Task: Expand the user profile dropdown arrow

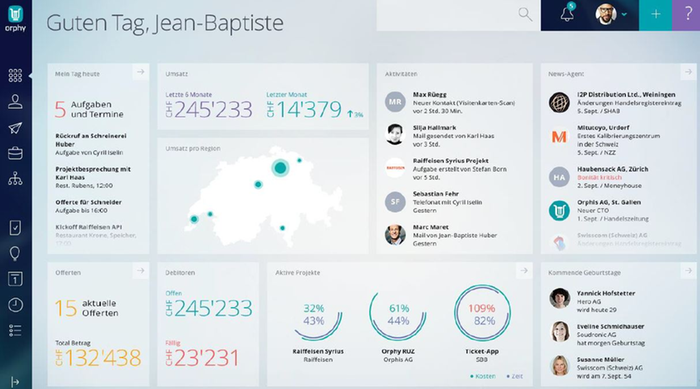Action: (624, 14)
